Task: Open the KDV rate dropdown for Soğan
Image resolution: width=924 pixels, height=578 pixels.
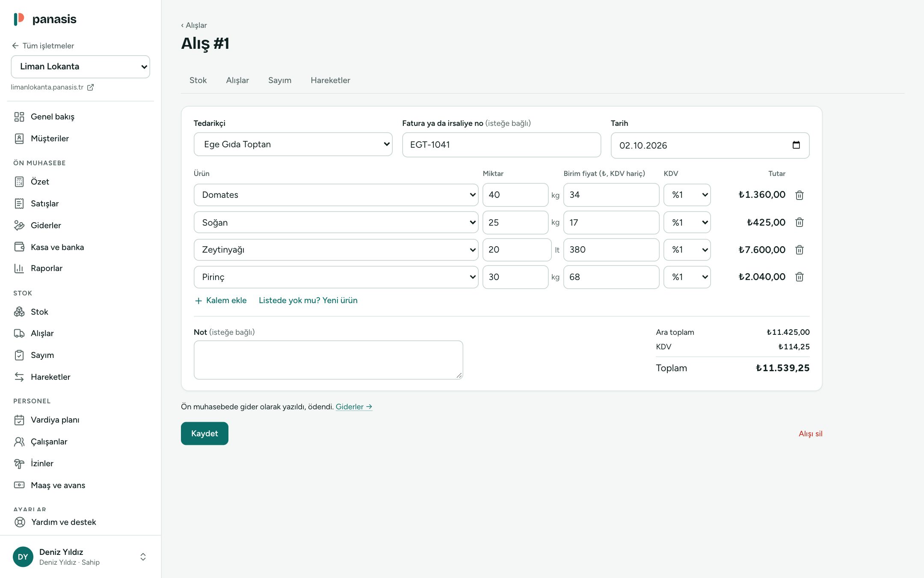Action: (687, 223)
